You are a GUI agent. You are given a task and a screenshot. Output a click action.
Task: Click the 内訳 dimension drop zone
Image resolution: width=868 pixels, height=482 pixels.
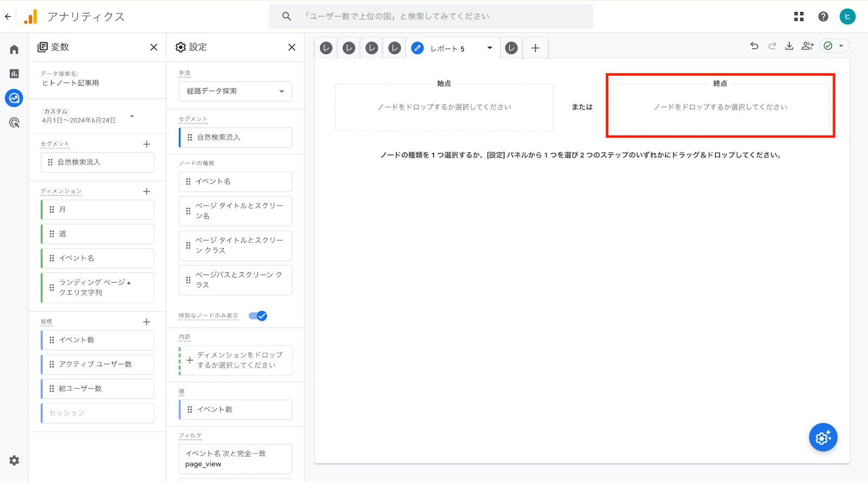[235, 360]
